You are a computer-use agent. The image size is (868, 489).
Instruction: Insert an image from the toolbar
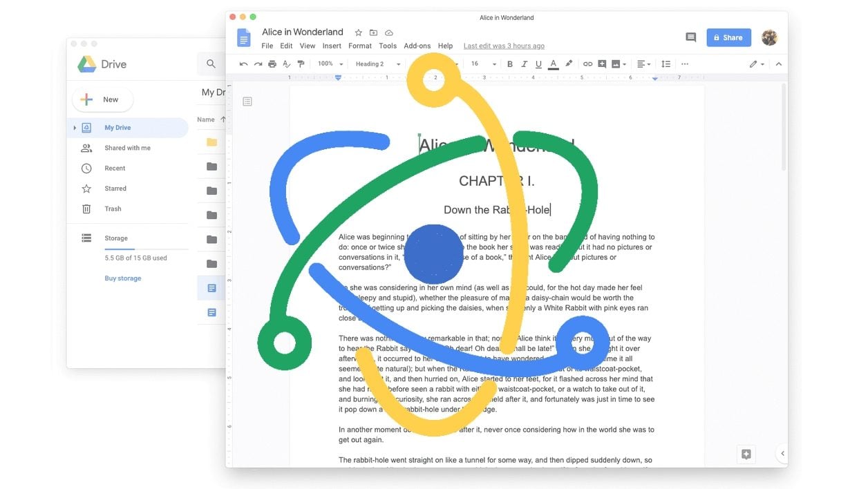(x=619, y=64)
